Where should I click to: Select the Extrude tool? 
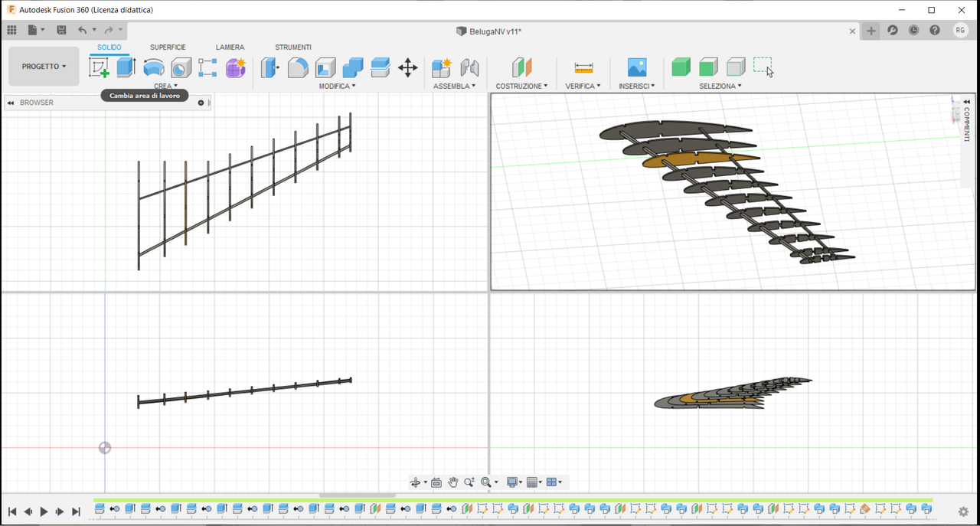126,67
